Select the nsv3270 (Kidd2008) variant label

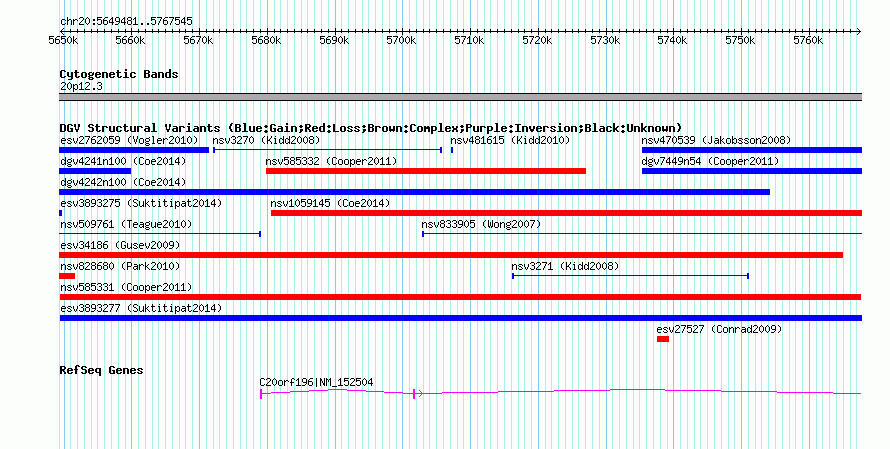pyautogui.click(x=266, y=140)
